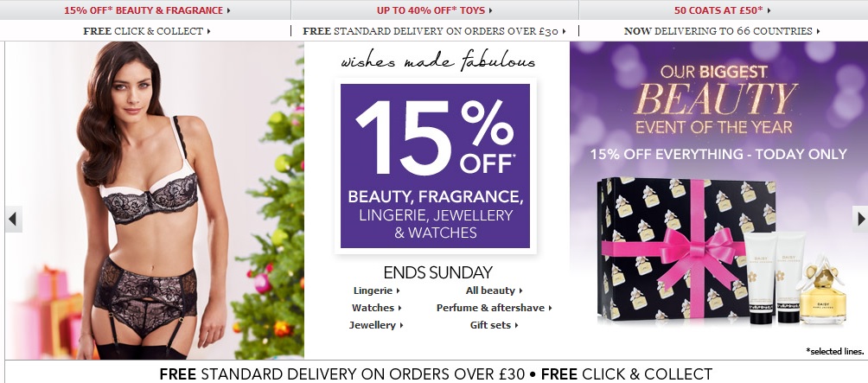Click the bottom free delivery banner strip
Viewport: 868px width, 383px height.
[x=436, y=373]
